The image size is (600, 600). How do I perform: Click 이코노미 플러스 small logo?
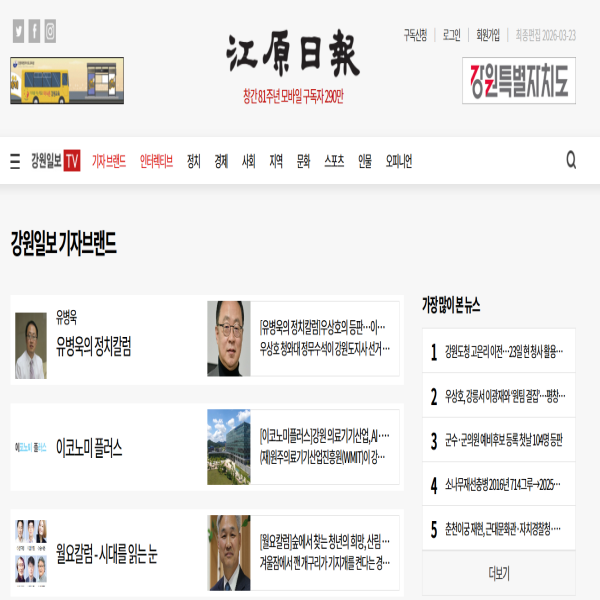pyautogui.click(x=31, y=447)
